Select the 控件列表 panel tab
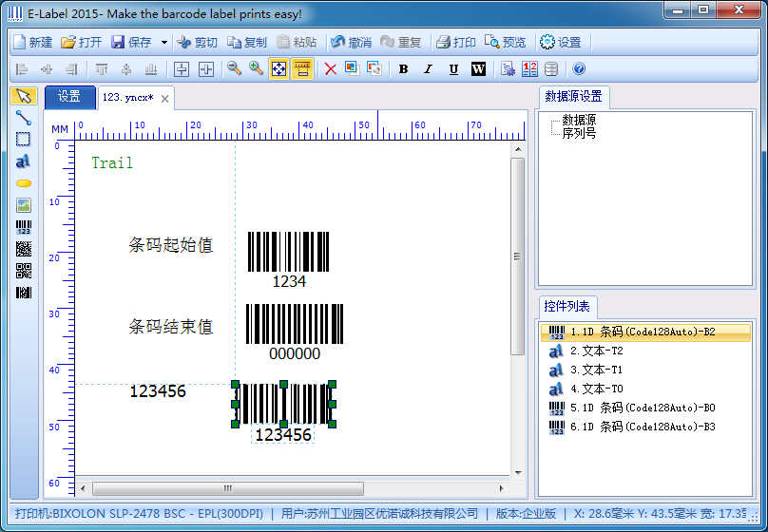 (567, 307)
